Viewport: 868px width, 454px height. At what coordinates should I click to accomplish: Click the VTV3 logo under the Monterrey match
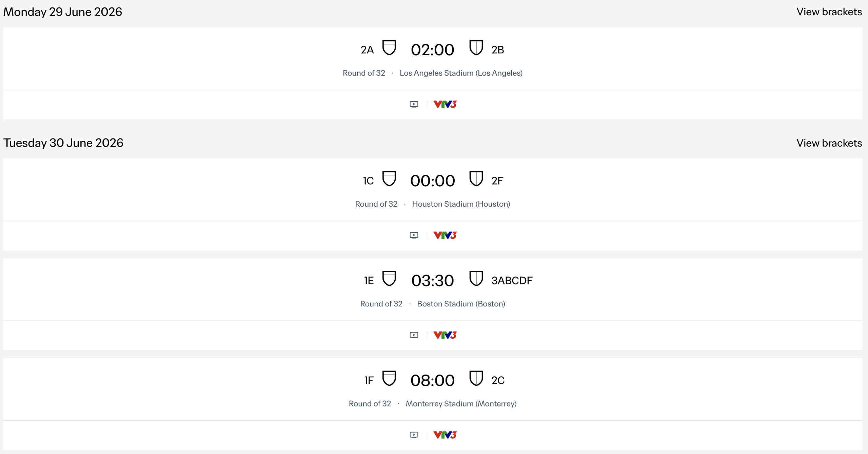tap(445, 435)
